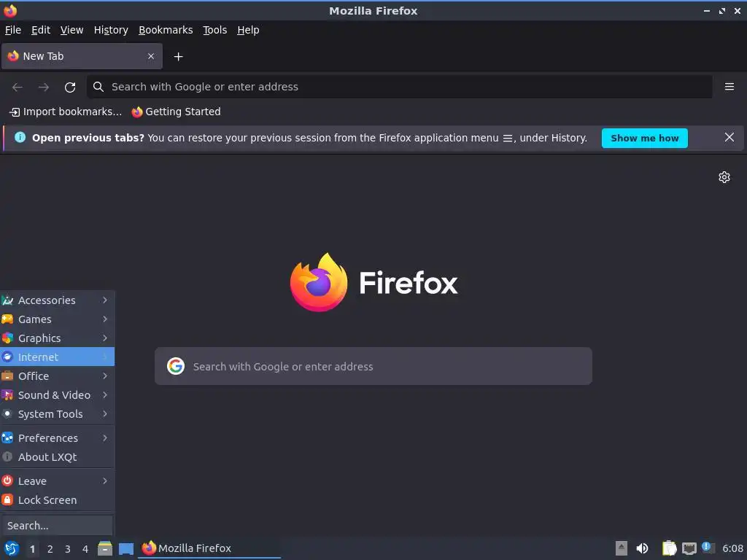Click the removable media eject tray icon

[x=621, y=548]
